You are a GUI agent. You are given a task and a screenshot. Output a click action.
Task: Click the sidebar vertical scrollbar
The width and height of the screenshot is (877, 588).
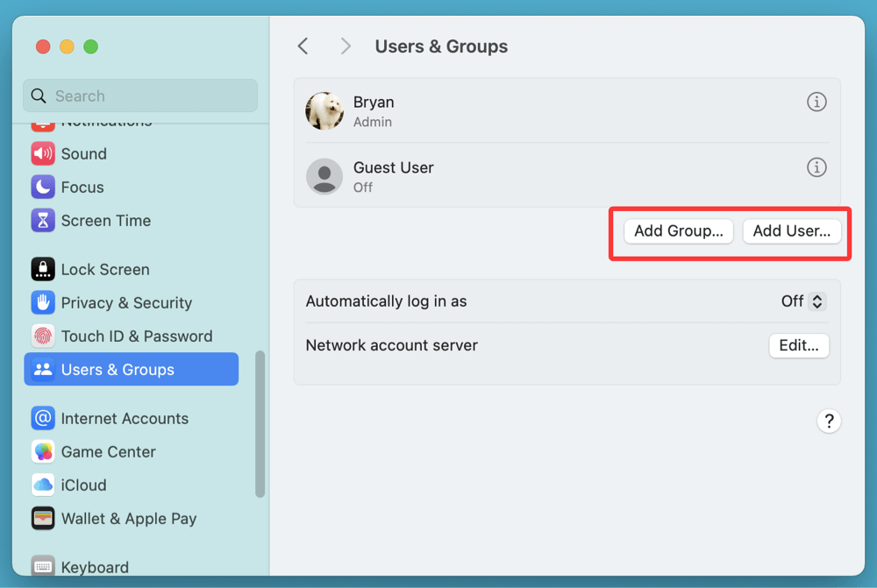pyautogui.click(x=260, y=425)
